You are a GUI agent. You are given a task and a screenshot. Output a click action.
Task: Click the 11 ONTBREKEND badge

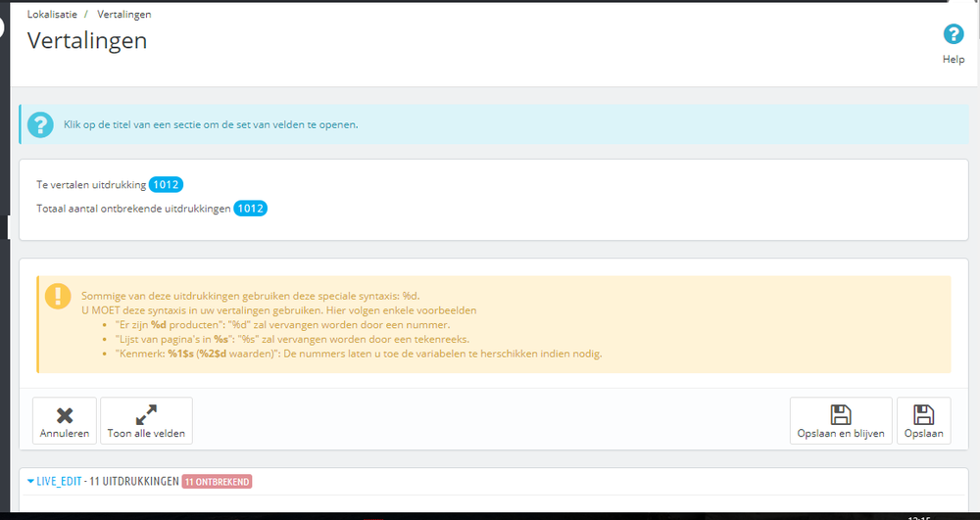coord(217,481)
